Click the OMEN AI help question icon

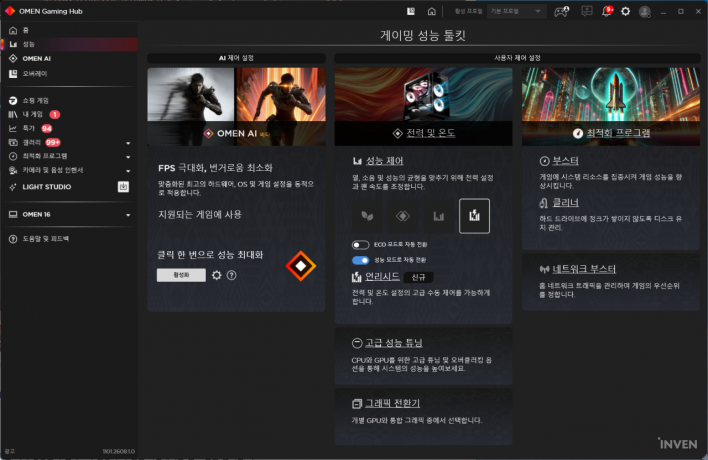point(232,275)
